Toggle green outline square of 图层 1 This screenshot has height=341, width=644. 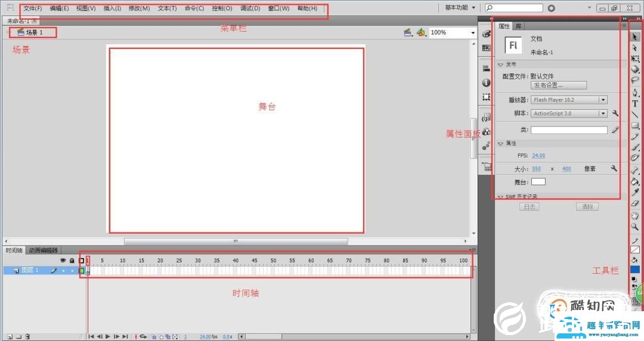pyautogui.click(x=82, y=271)
